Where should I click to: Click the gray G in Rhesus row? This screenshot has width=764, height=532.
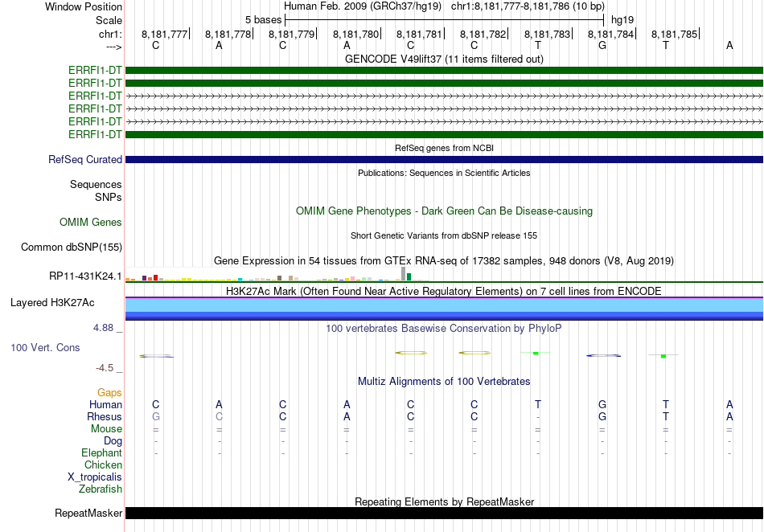tap(156, 416)
